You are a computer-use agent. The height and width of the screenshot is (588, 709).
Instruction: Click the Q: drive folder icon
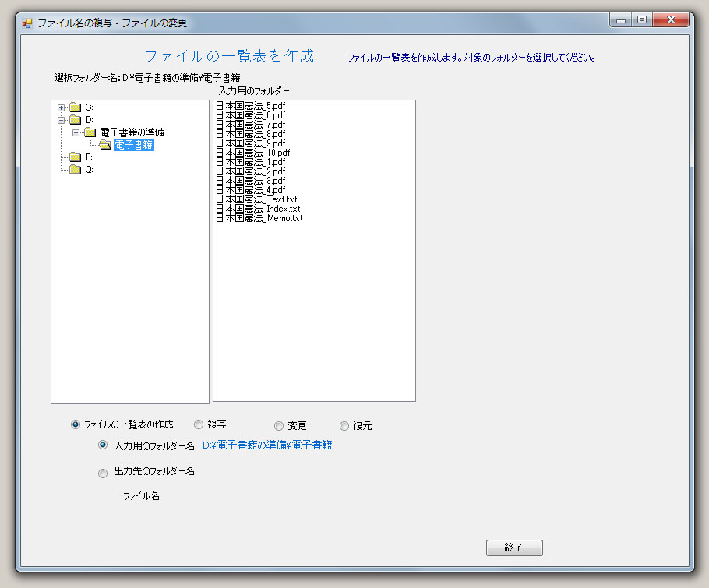click(x=75, y=170)
